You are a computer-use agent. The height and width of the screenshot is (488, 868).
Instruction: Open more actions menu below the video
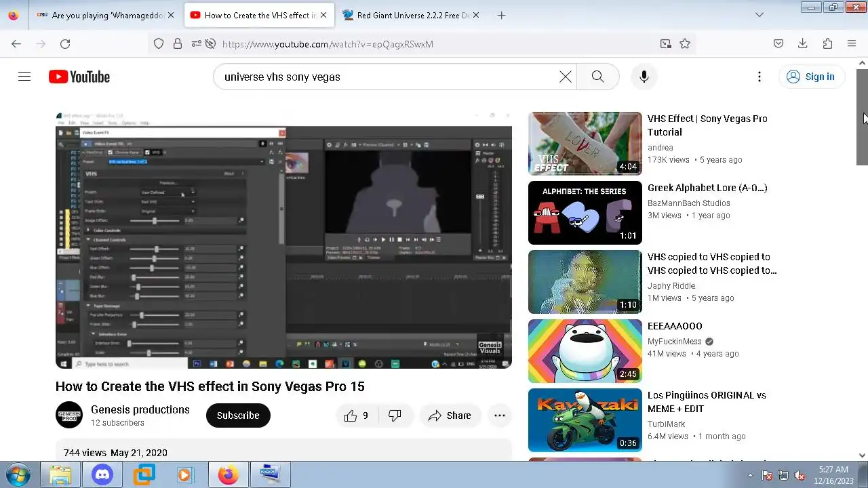(500, 415)
